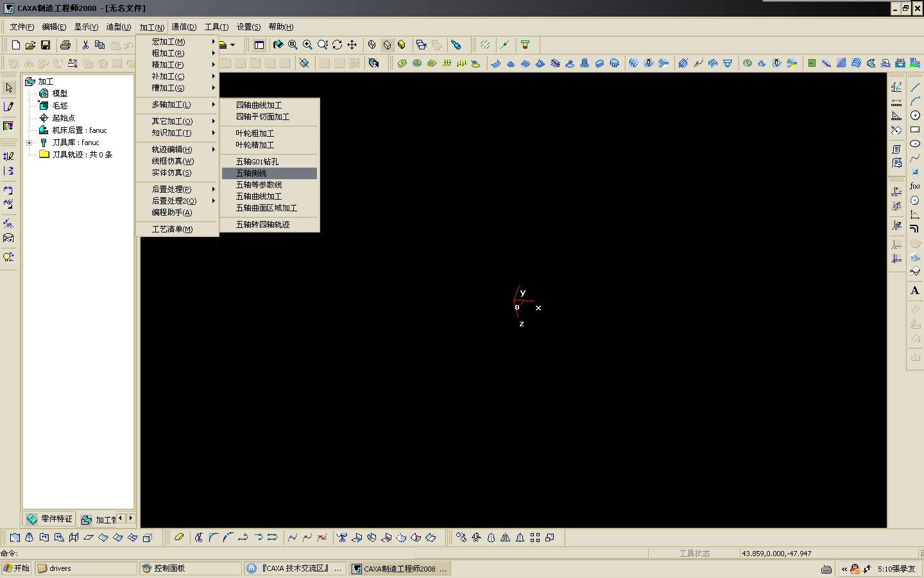Viewport: 924px width, 578px height.
Task: Open the 编辑(E) menu
Action: pyautogui.click(x=54, y=27)
